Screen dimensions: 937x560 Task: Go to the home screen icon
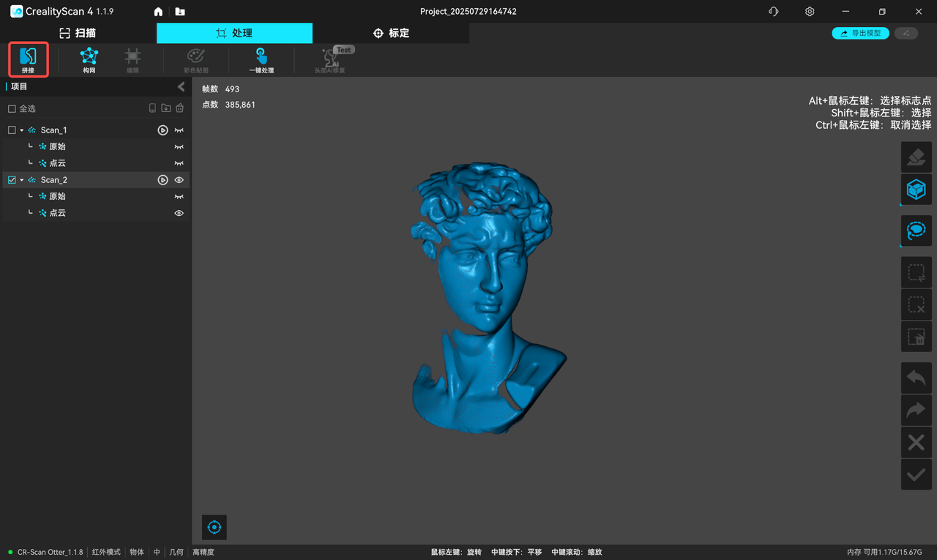tap(158, 12)
